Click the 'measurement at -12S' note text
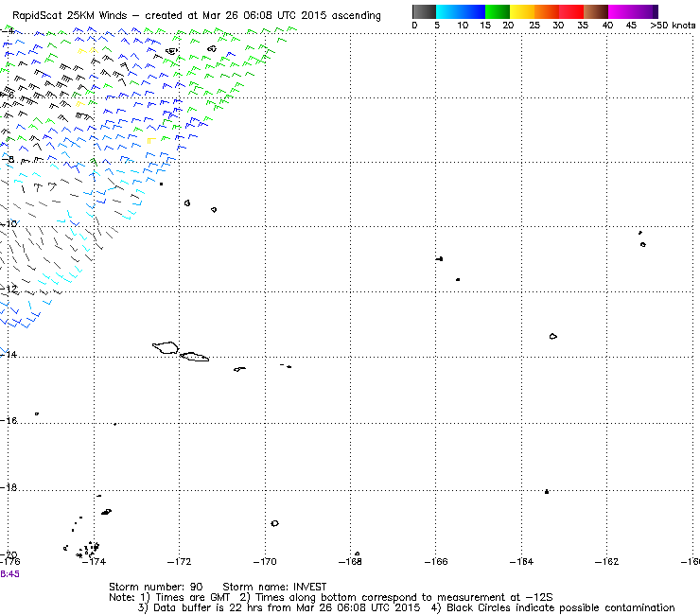Image resolution: width=700 pixels, height=615 pixels. pyautogui.click(x=495, y=597)
